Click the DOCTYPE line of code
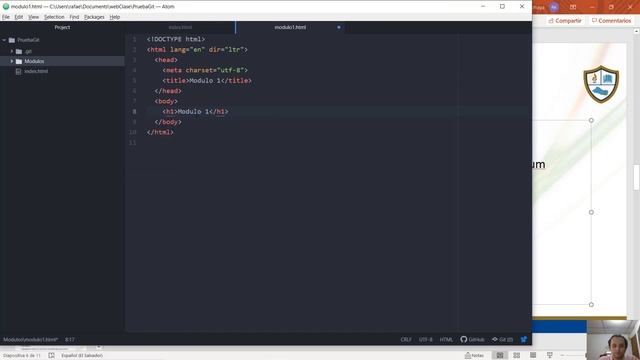The image size is (640, 360). 176,39
